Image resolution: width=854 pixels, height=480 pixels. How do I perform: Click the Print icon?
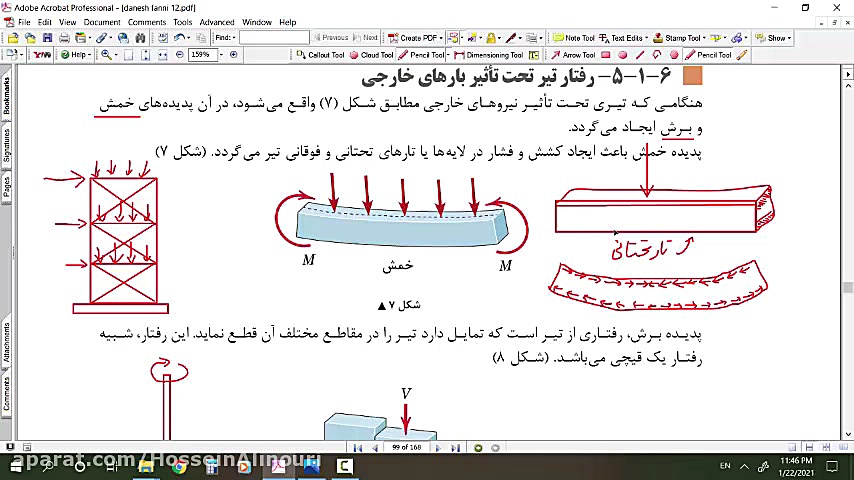[64, 38]
